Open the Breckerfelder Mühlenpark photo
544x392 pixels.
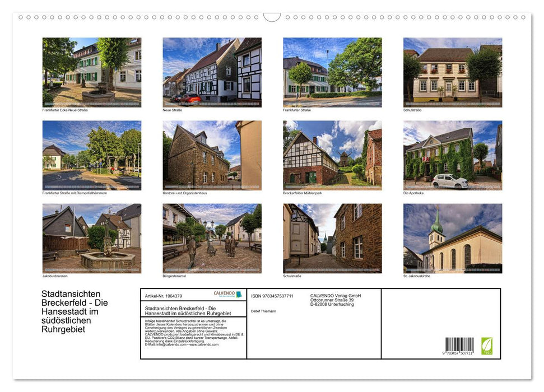tap(332, 155)
